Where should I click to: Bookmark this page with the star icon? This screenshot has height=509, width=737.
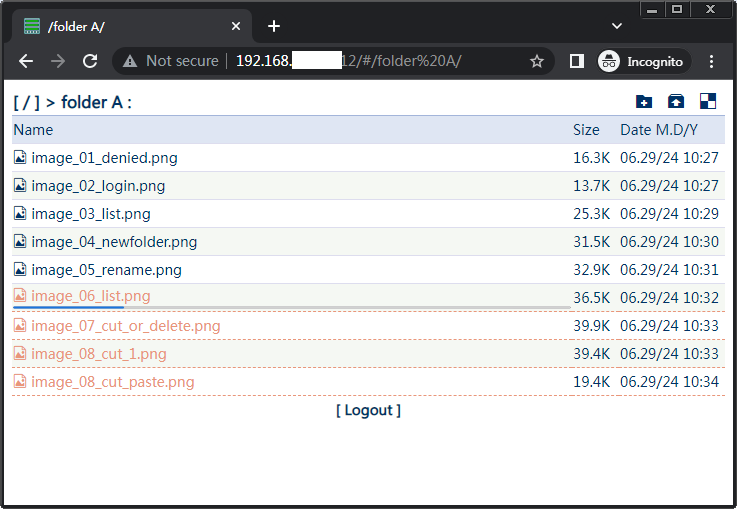[x=537, y=61]
